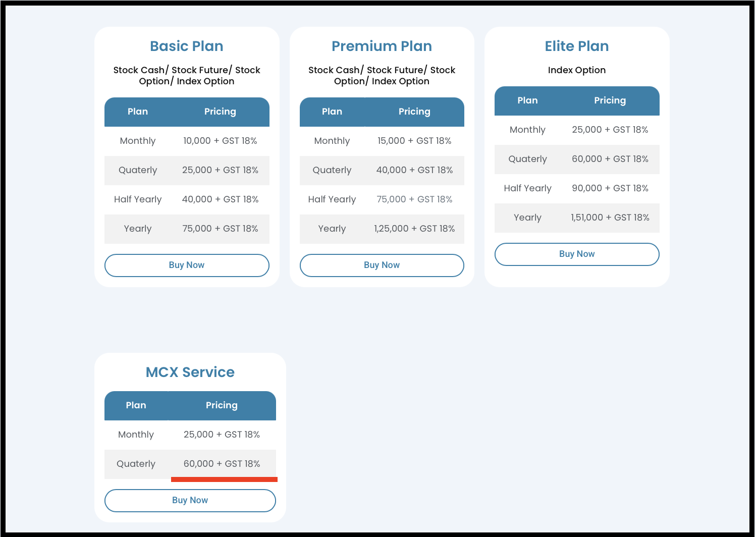756x537 pixels.
Task: Click the Pricing column header in Elite Plan
Action: tap(610, 100)
